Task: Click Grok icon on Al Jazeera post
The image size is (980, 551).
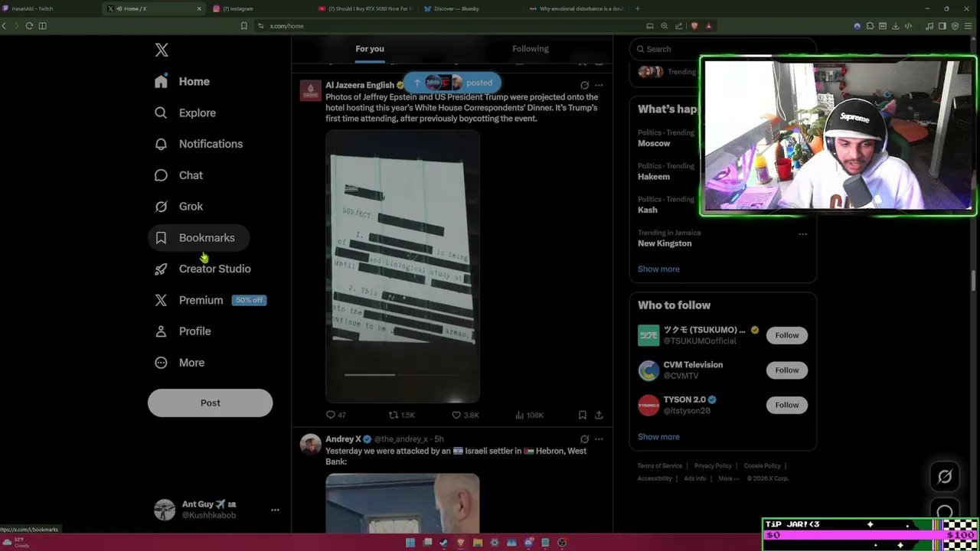Action: pos(584,85)
